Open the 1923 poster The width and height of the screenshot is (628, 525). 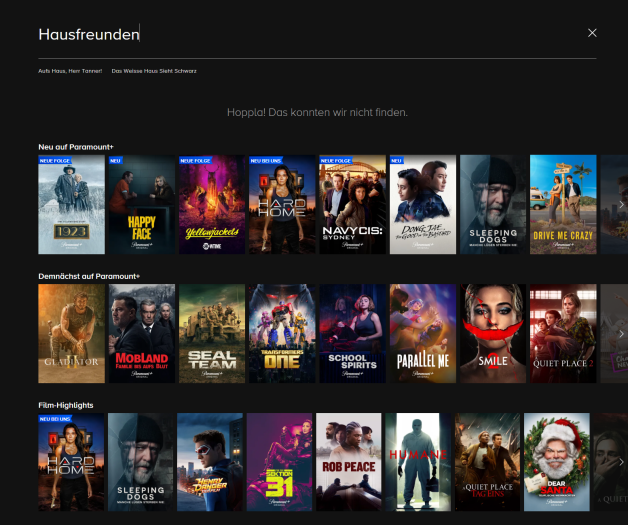(71, 205)
